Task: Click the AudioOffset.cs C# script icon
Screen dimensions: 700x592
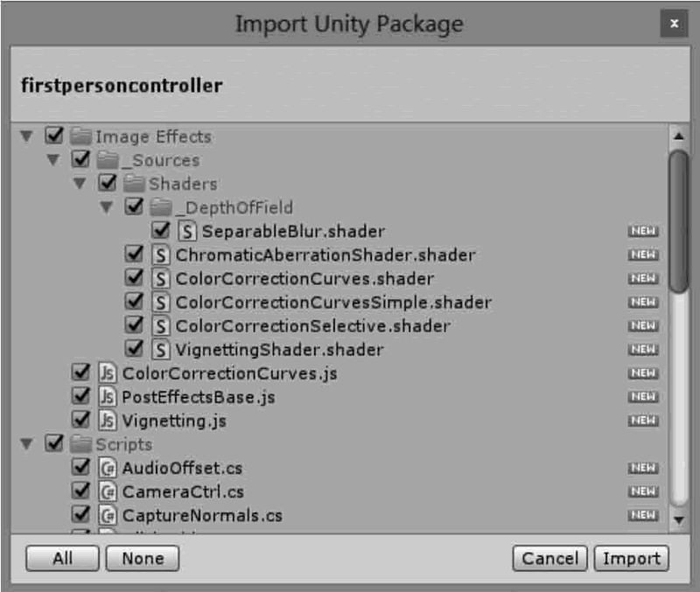Action: click(x=107, y=468)
